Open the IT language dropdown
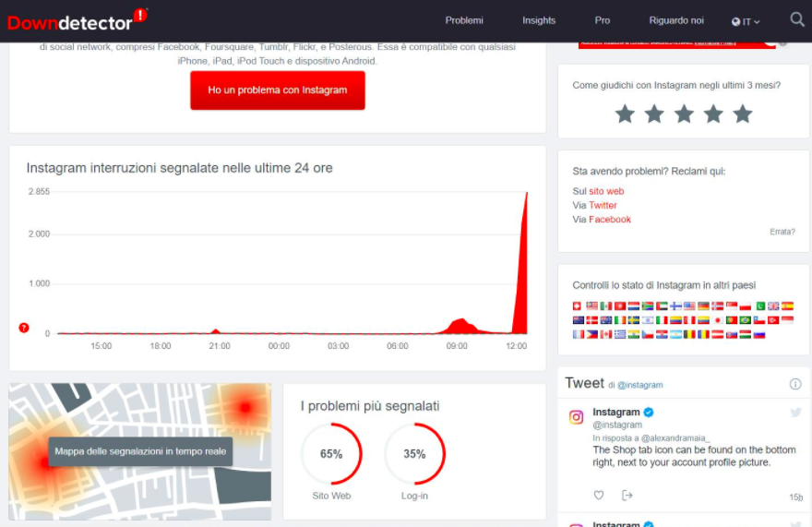This screenshot has width=812, height=527. click(746, 22)
